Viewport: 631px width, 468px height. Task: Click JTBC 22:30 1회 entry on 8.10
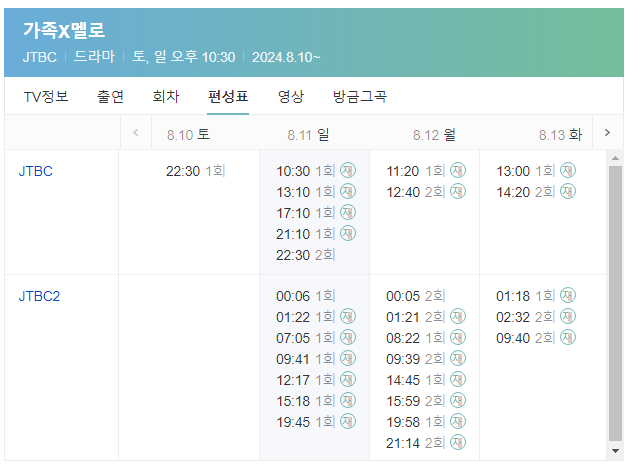(x=195, y=171)
